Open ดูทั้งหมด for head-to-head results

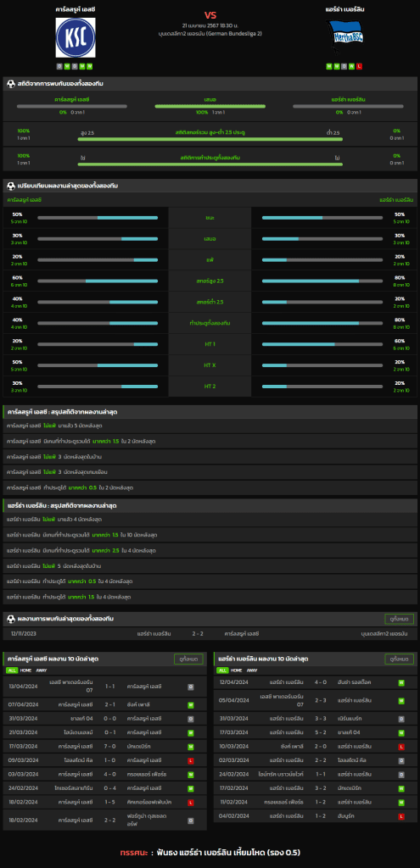pyautogui.click(x=399, y=619)
